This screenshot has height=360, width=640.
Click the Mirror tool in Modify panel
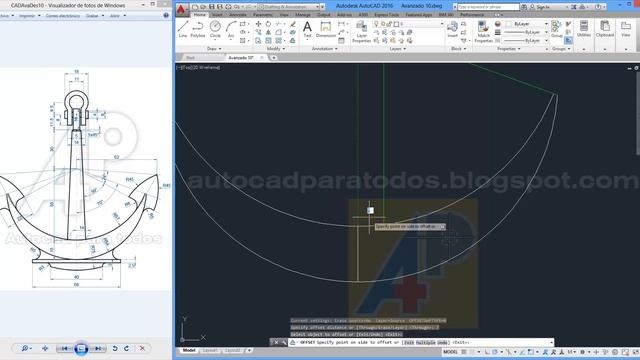click(268, 32)
